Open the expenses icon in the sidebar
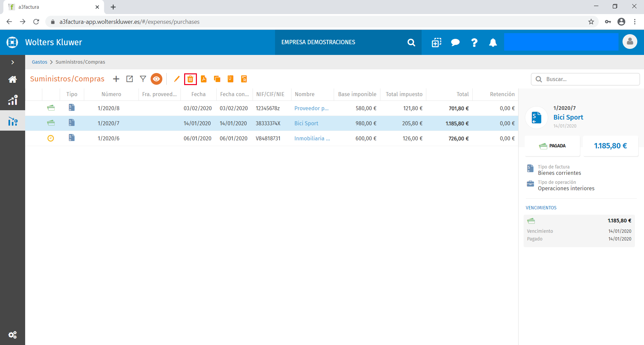 click(x=12, y=121)
